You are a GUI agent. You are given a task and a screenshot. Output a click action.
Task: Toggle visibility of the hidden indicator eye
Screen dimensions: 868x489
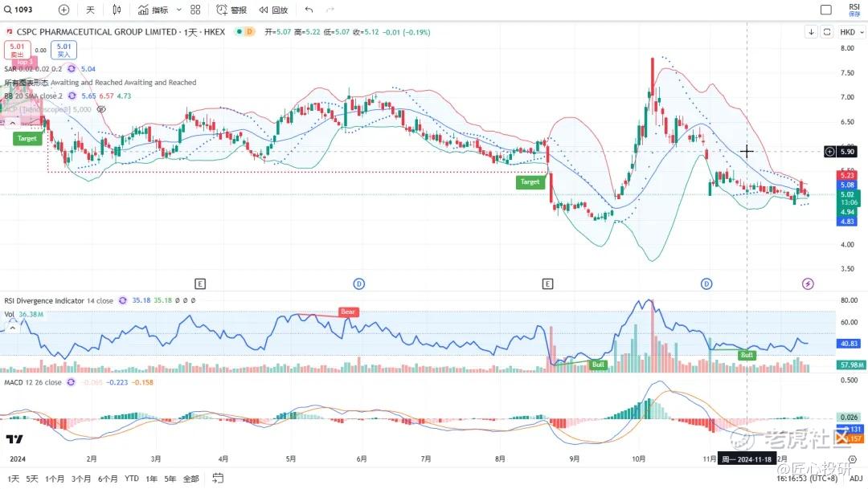[101, 109]
